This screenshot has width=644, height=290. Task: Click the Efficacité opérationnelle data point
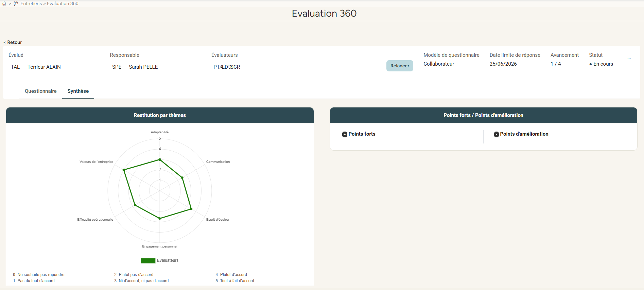[135, 205]
